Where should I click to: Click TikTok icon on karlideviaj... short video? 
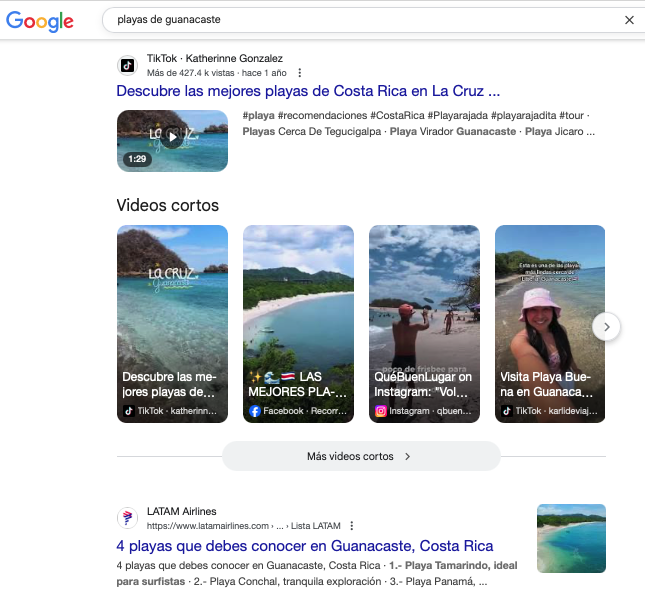[x=507, y=411]
